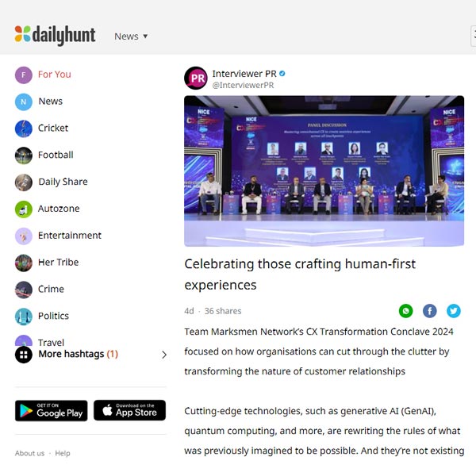Open the News dropdown in header
This screenshot has height=476, width=476.
tap(131, 36)
